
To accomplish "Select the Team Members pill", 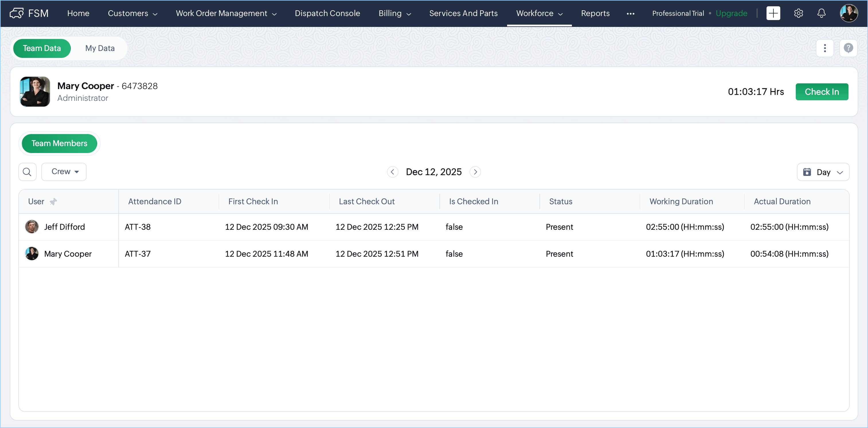I will (x=59, y=143).
